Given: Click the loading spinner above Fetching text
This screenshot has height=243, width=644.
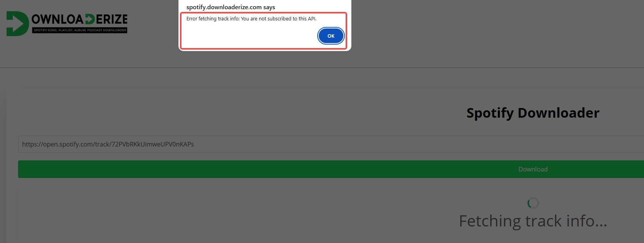Looking at the screenshot, I should click(x=533, y=203).
